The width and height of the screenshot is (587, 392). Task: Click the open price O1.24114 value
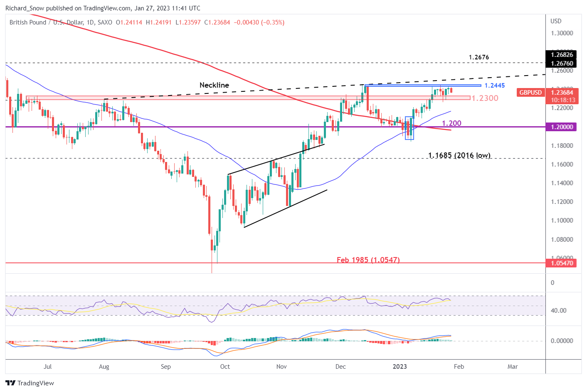[129, 22]
